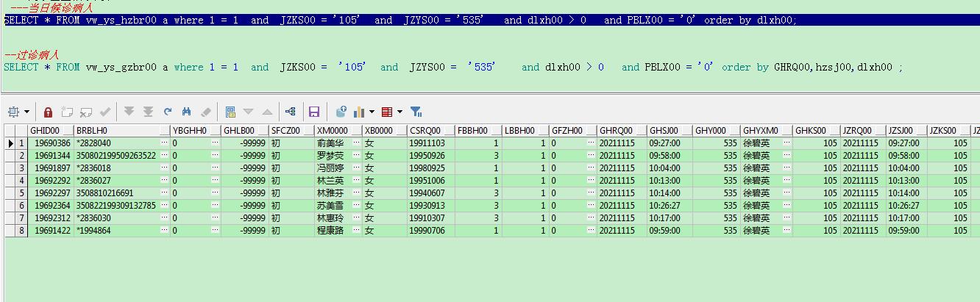Select the BRBLH0 column header
Viewport: 980px width, 302px height.
[121, 131]
